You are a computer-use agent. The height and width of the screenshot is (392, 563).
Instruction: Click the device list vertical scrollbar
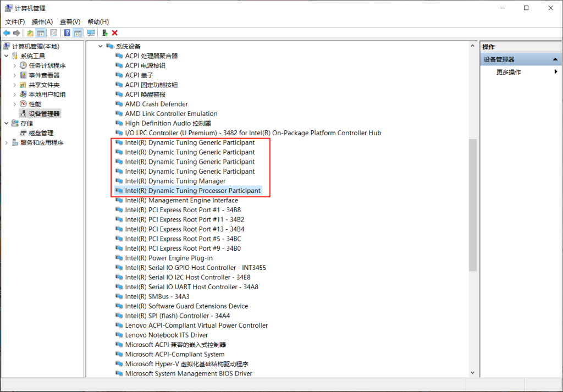(x=472, y=203)
